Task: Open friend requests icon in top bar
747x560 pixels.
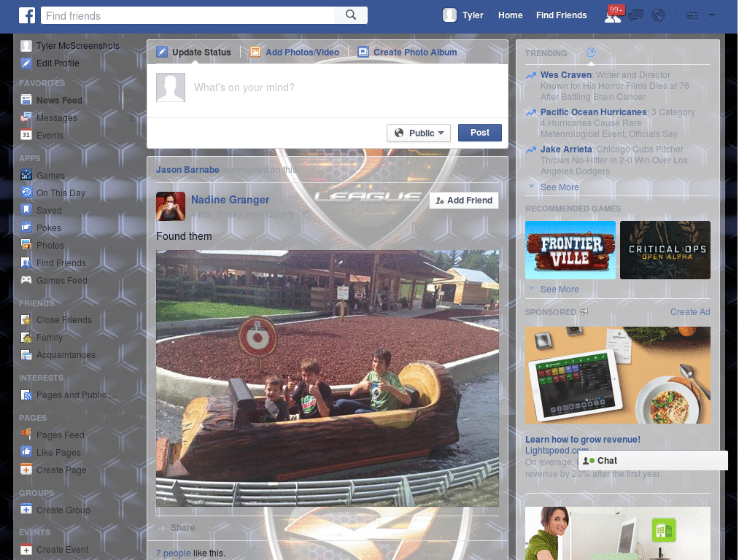Action: tap(614, 15)
